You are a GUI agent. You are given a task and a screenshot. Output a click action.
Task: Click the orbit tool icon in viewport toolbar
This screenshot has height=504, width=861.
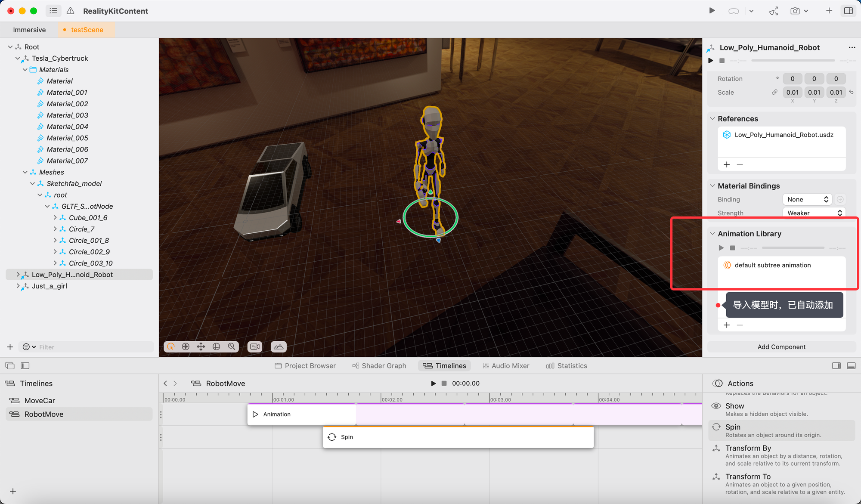coord(171,347)
